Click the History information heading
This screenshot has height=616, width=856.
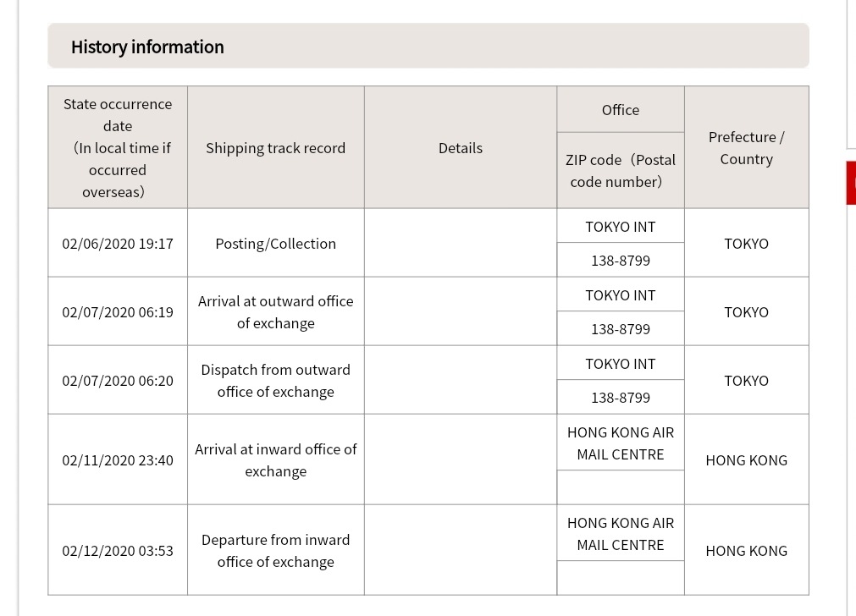coord(147,47)
